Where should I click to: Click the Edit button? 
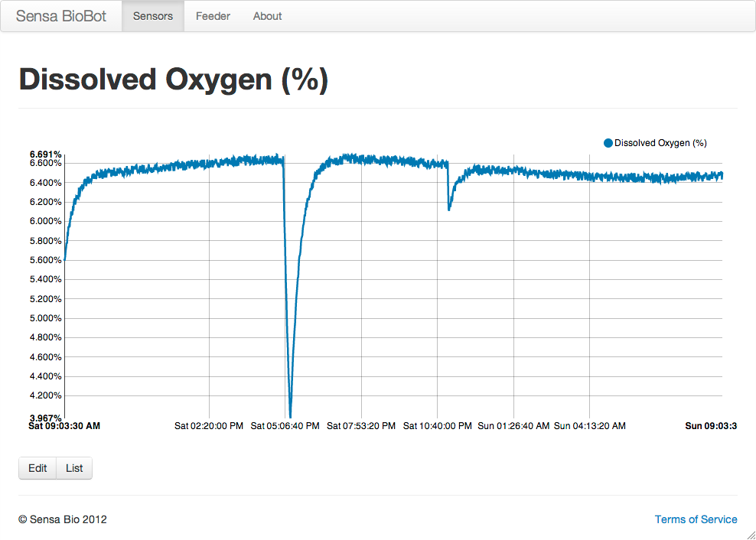point(37,468)
